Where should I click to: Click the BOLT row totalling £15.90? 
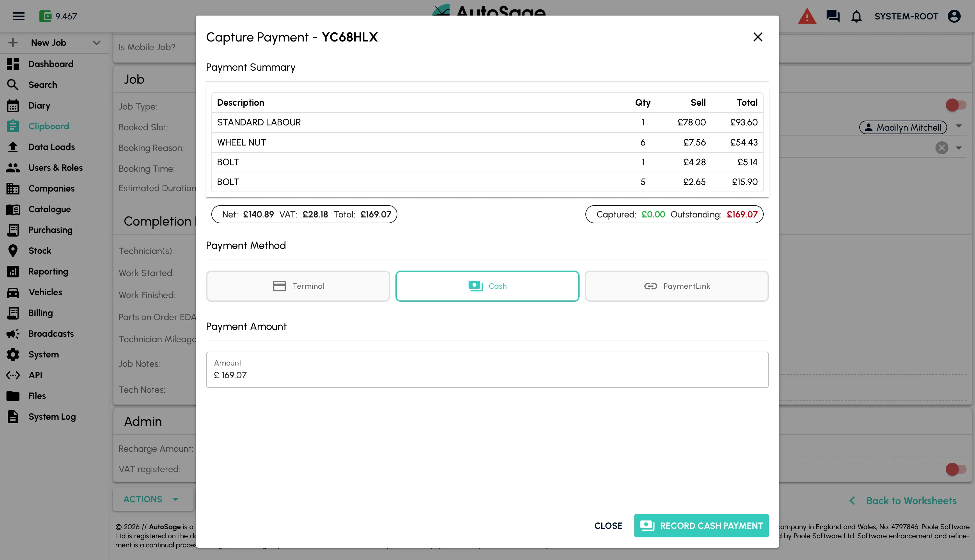[487, 182]
